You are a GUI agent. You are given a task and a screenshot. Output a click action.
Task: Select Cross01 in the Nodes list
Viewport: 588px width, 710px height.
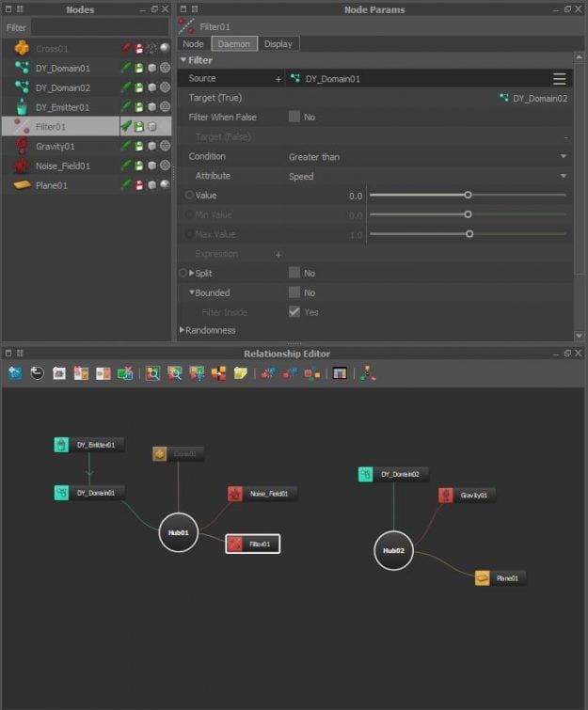tap(52, 49)
